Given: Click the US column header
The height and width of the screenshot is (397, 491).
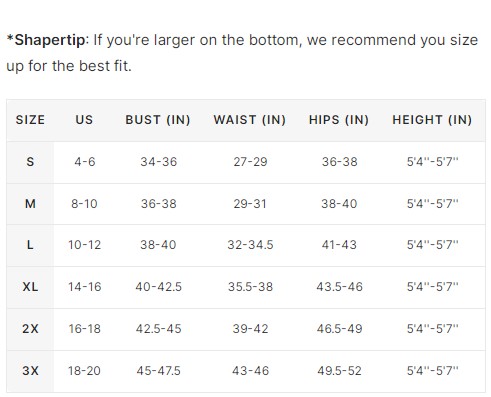Looking at the screenshot, I should coord(84,120).
